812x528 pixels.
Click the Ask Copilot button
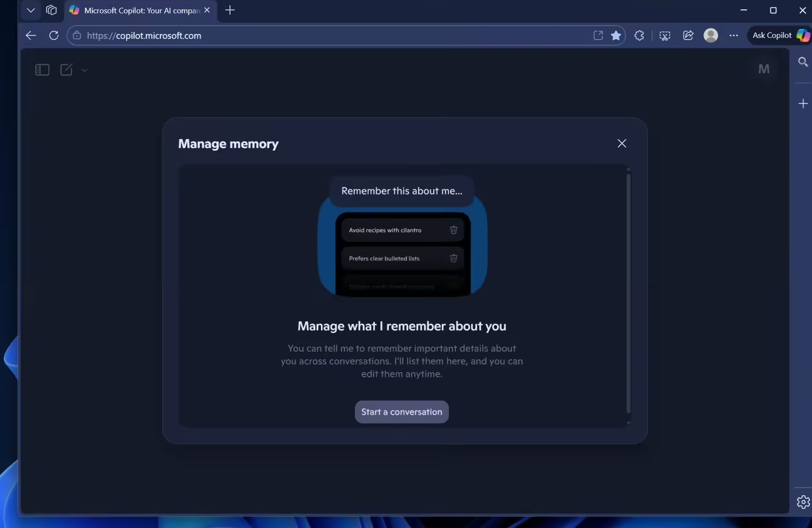tap(780, 36)
